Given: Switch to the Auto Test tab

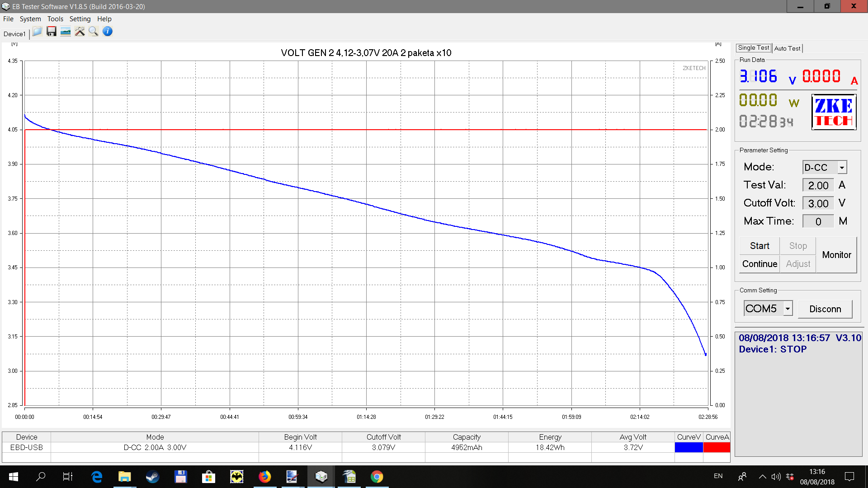Looking at the screenshot, I should point(787,48).
